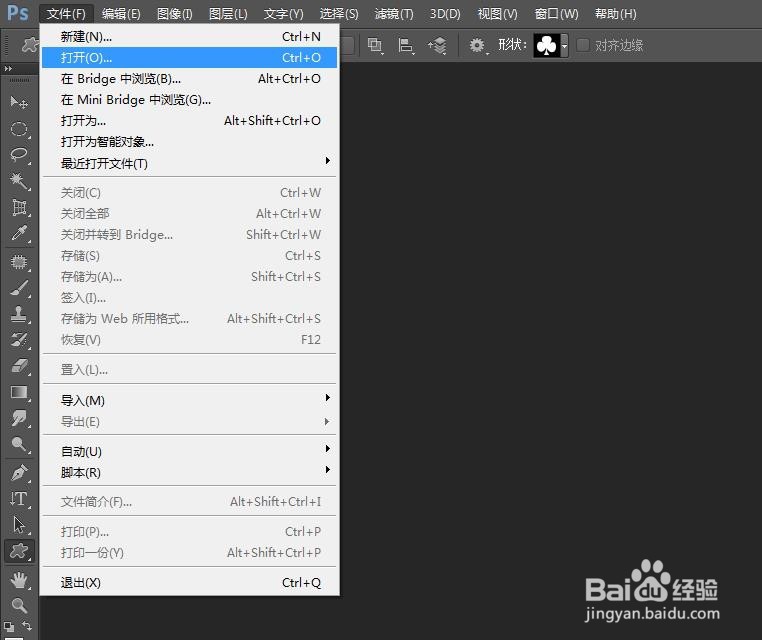The height and width of the screenshot is (640, 762).
Task: Open the 形状 custom shape picker dropdown
Action: [564, 46]
